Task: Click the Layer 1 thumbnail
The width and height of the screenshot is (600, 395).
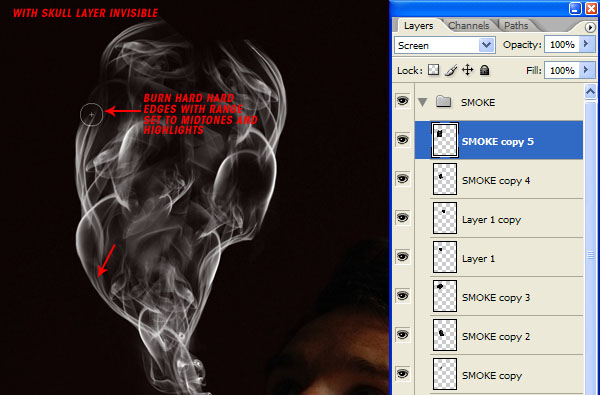Action: pyautogui.click(x=445, y=257)
